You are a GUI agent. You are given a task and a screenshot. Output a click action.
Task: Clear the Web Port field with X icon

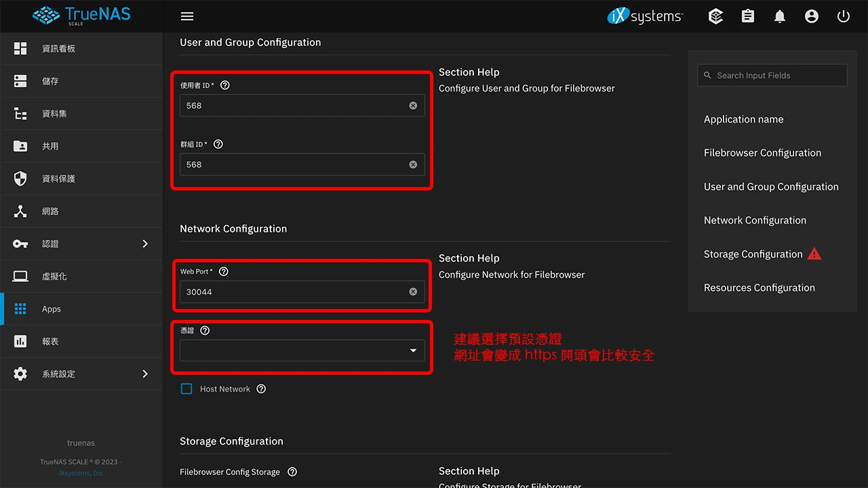413,291
